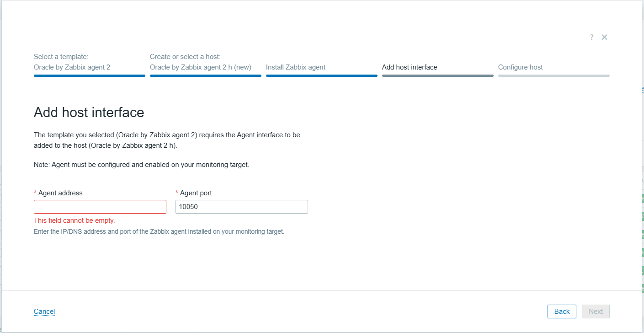Click the template requirement description paragraph
The width and height of the screenshot is (644, 333).
(x=167, y=140)
